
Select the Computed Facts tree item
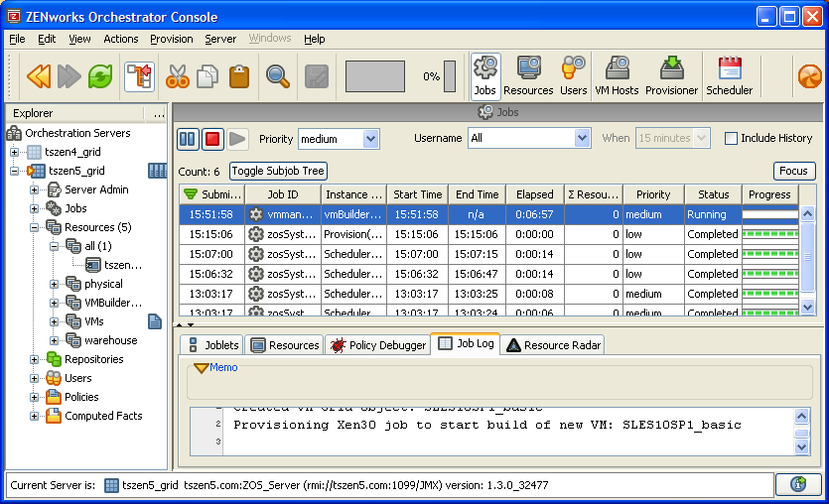pyautogui.click(x=94, y=417)
